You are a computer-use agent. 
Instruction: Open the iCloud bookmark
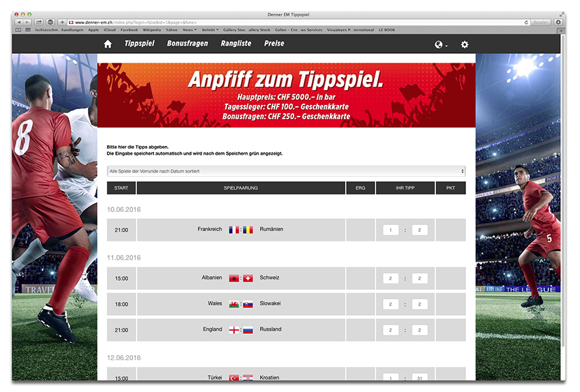109,30
